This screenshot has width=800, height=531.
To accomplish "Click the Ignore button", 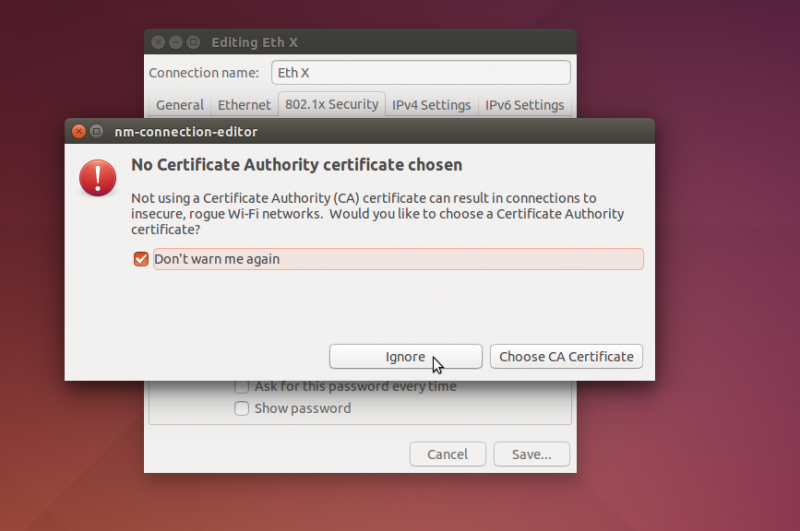I will coord(406,357).
